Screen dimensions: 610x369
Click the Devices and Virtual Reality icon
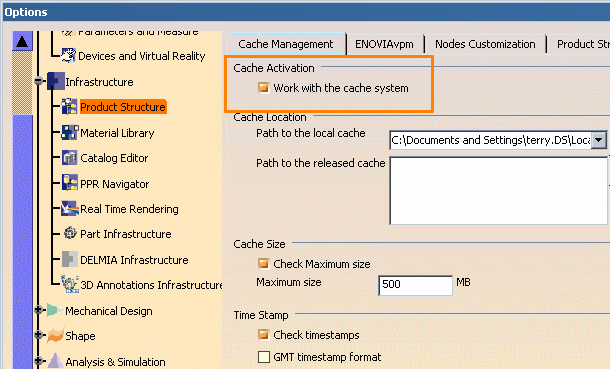pos(68,56)
